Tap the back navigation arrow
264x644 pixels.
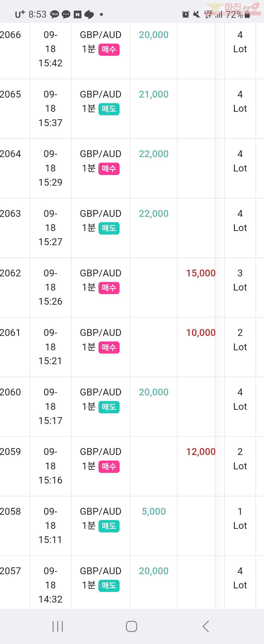click(206, 626)
